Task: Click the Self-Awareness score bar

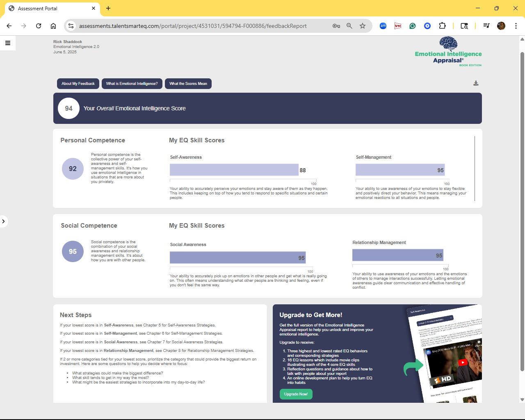Action: coord(234,170)
